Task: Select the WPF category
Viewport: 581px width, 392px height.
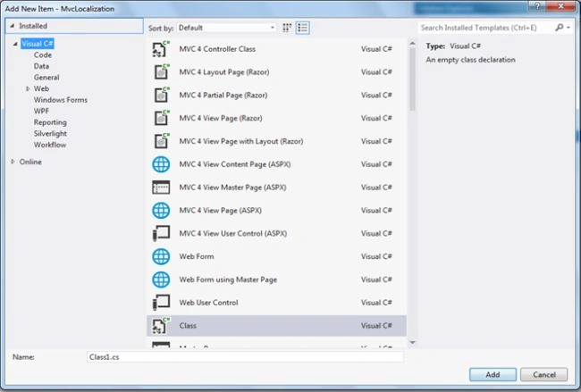Action: (x=41, y=111)
